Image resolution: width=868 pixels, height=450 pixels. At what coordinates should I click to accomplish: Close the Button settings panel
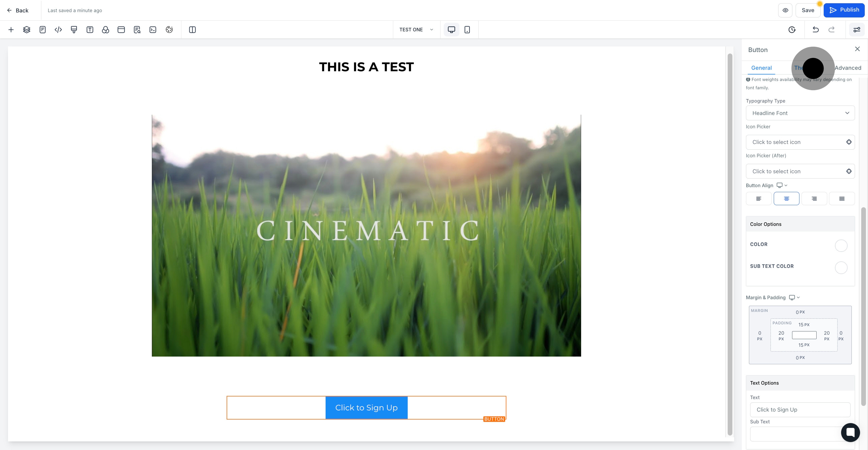click(857, 49)
